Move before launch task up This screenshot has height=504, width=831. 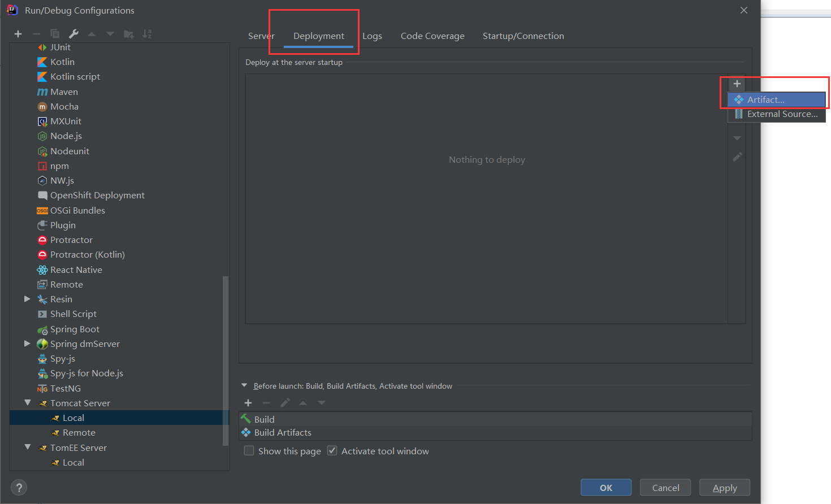pyautogui.click(x=303, y=403)
